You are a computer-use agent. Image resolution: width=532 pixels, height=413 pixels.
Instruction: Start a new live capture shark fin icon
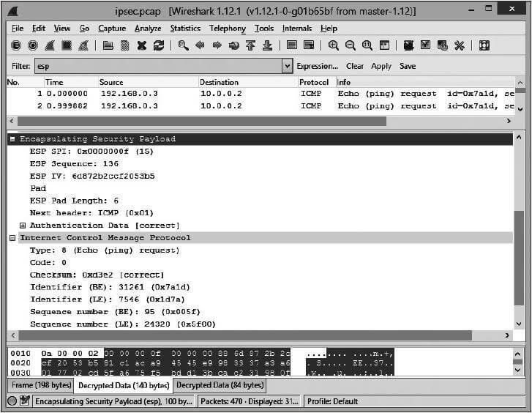[50, 45]
